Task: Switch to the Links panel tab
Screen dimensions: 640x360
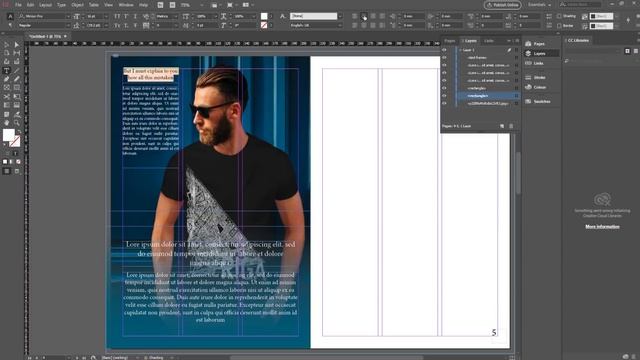Action: pos(489,41)
